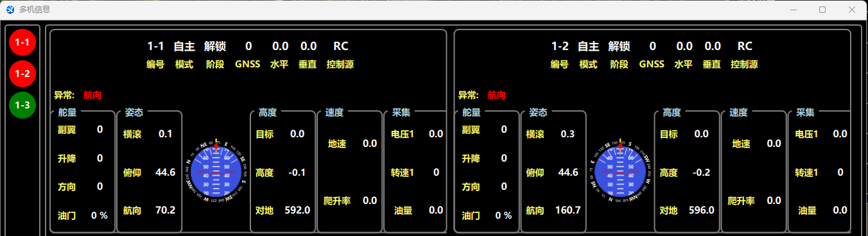The height and width of the screenshot is (236, 868).
Task: Click the 横滚 label in panel 1-2
Action: coord(535,133)
